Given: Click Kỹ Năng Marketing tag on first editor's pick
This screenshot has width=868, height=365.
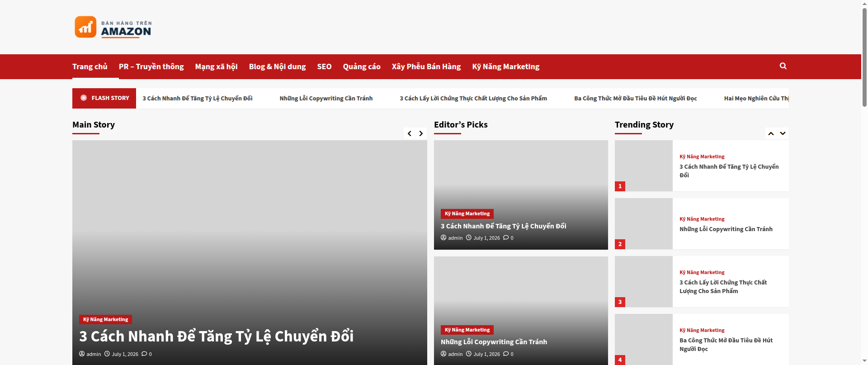Looking at the screenshot, I should [467, 213].
